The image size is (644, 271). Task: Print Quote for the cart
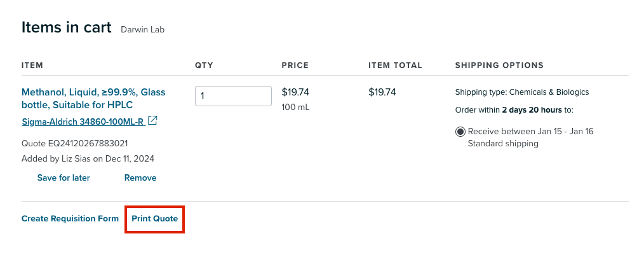click(155, 218)
